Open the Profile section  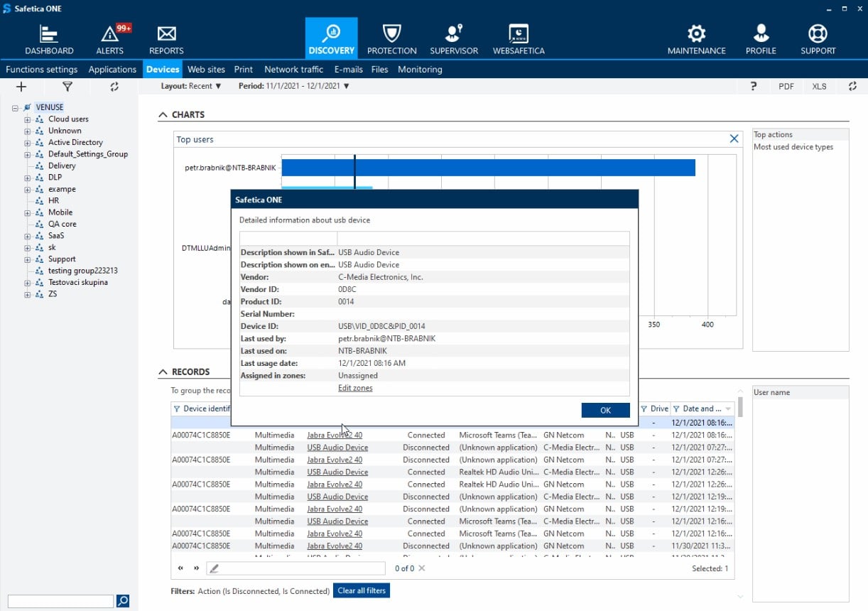point(761,40)
